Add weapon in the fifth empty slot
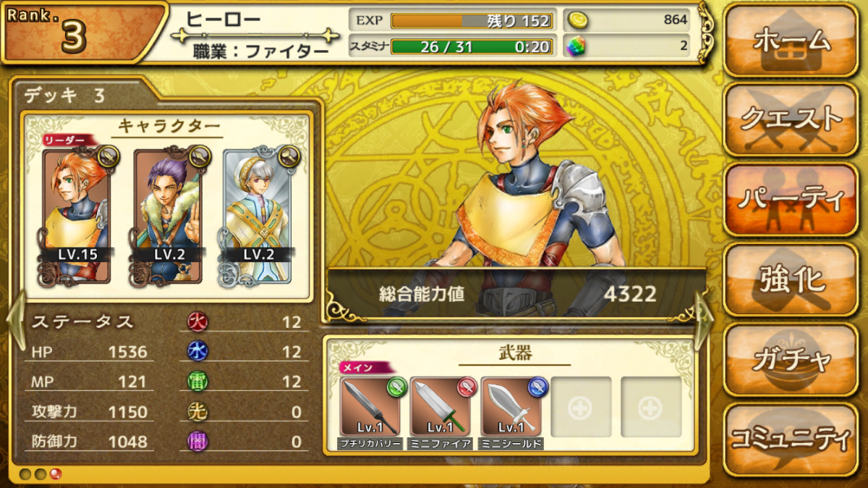This screenshot has height=488, width=868. (651, 407)
